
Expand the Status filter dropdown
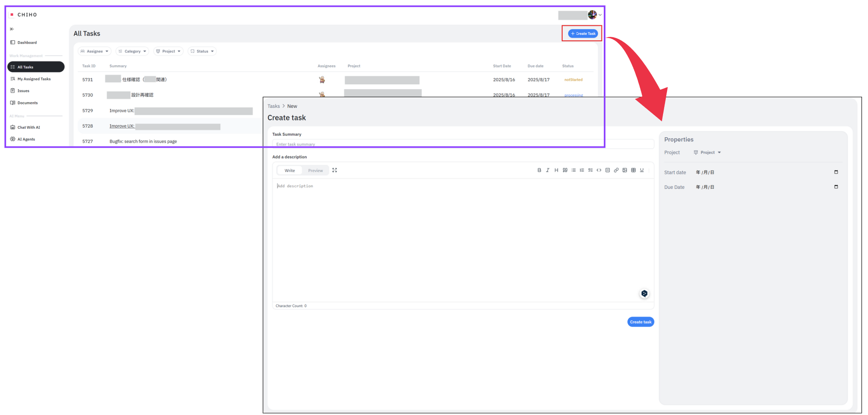(x=202, y=51)
